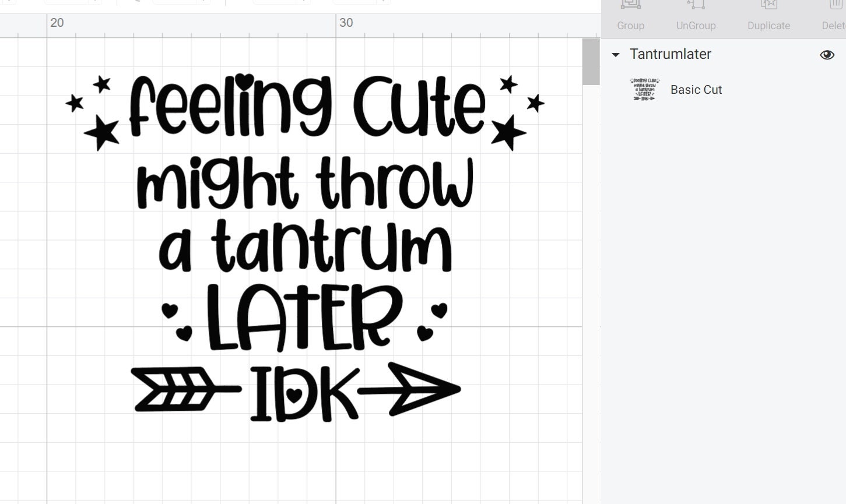Select the Tantrumlater group name
The width and height of the screenshot is (846, 504).
[670, 54]
